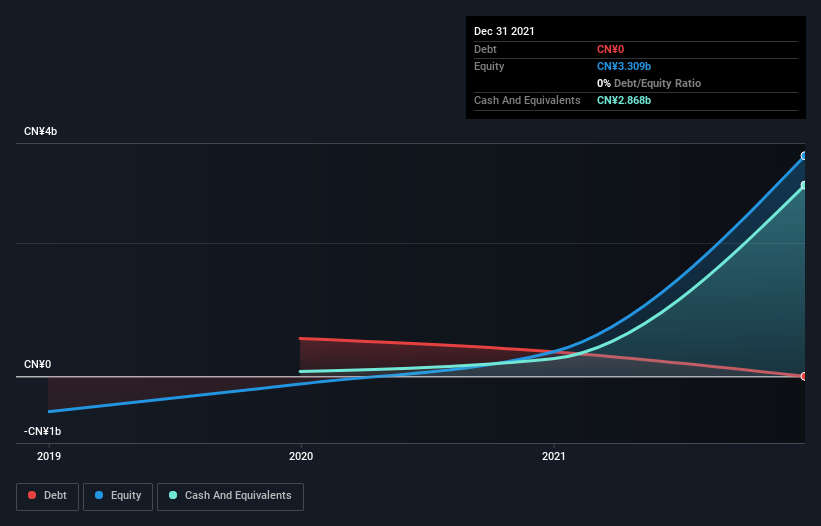The height and width of the screenshot is (526, 821).
Task: Click the 2021 x-axis label
Action: (554, 456)
